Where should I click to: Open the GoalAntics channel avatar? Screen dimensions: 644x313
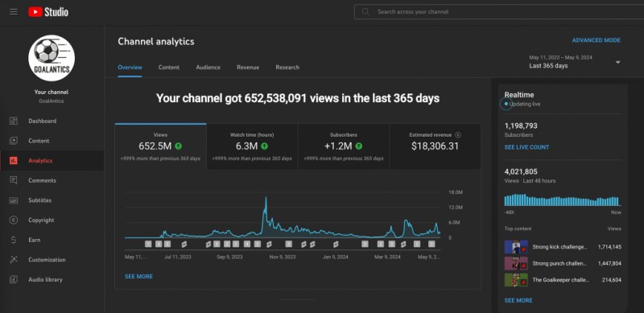52,57
